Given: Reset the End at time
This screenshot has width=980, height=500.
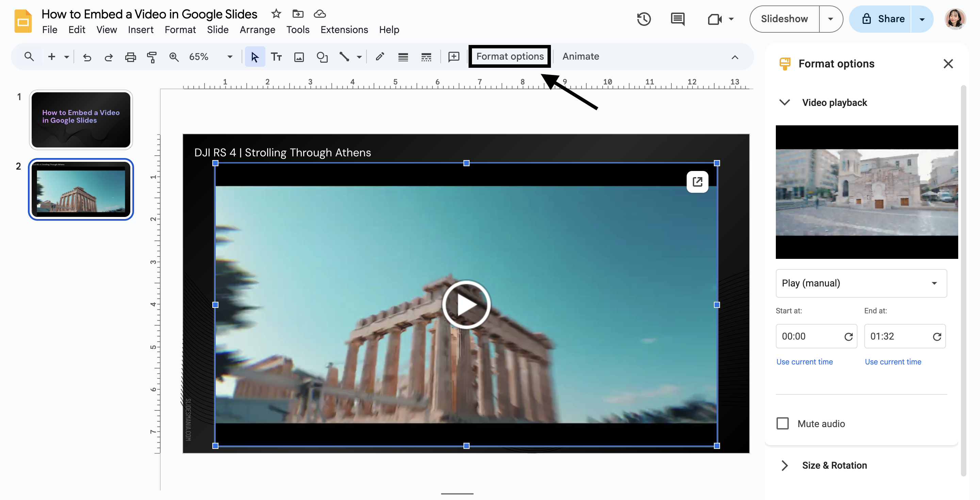Looking at the screenshot, I should (x=937, y=337).
